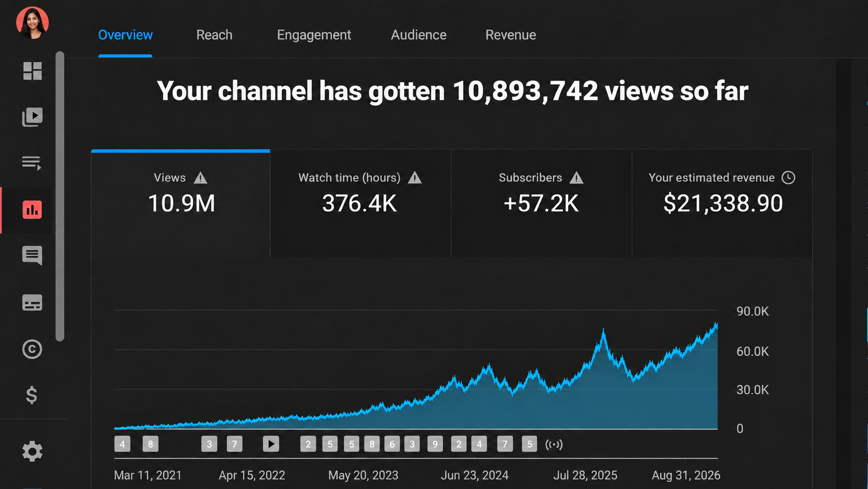Switch to the Engagement tab
The width and height of the screenshot is (868, 489).
[x=314, y=35]
